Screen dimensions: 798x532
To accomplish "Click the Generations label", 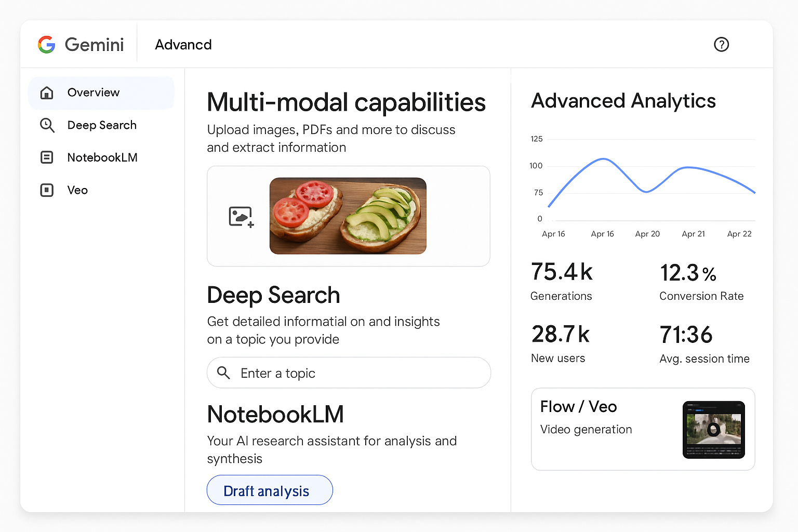I will (x=561, y=296).
